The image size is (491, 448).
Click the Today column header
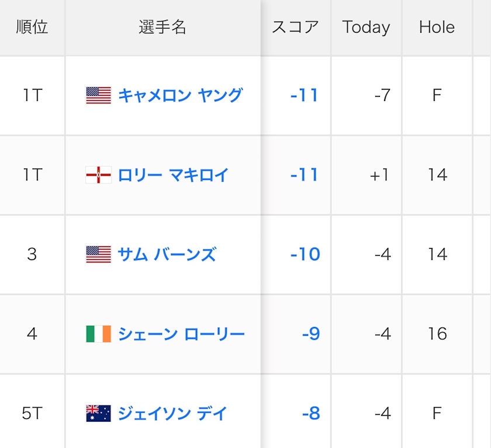point(366,27)
